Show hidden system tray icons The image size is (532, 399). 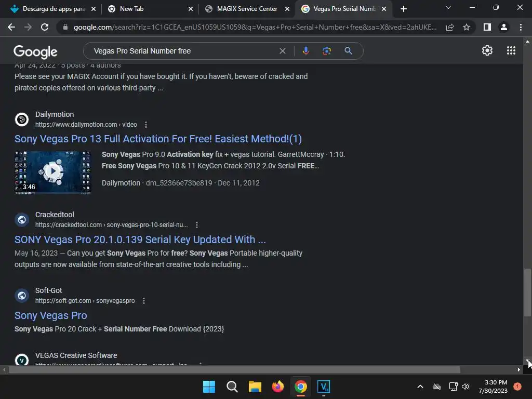420,387
